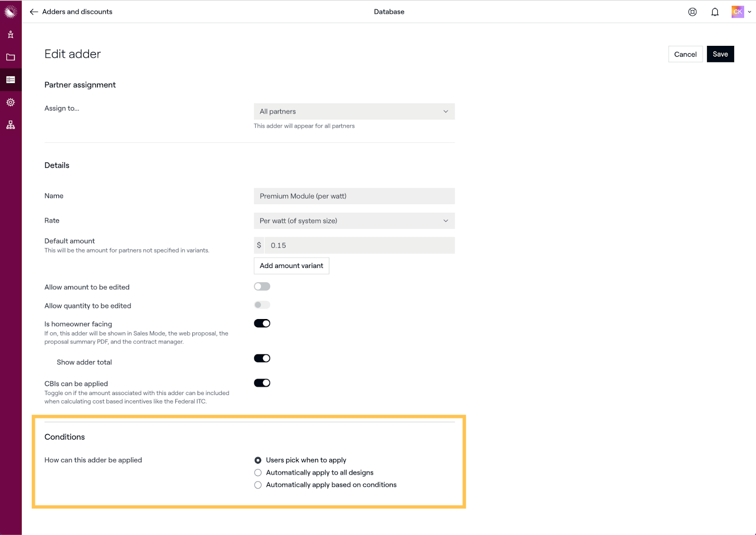The image size is (756, 535).
Task: Open the Database icon in sidebar
Action: tap(10, 80)
